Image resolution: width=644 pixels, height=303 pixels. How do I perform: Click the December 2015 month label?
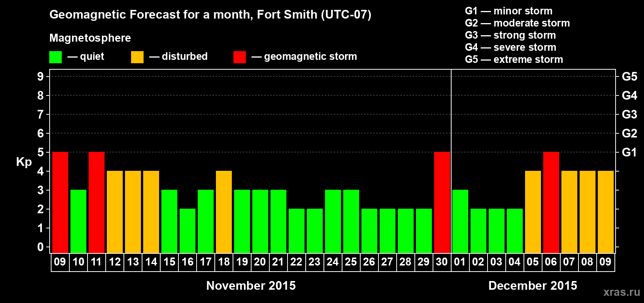(x=533, y=286)
